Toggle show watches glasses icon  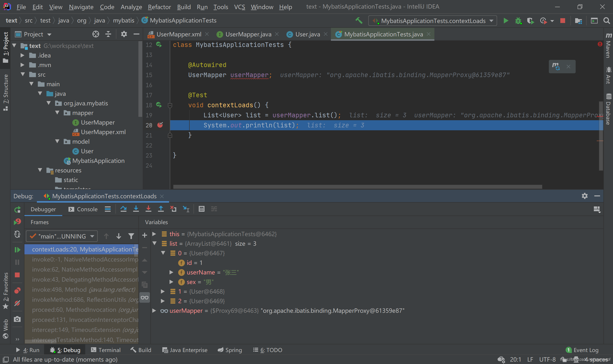[x=145, y=298]
